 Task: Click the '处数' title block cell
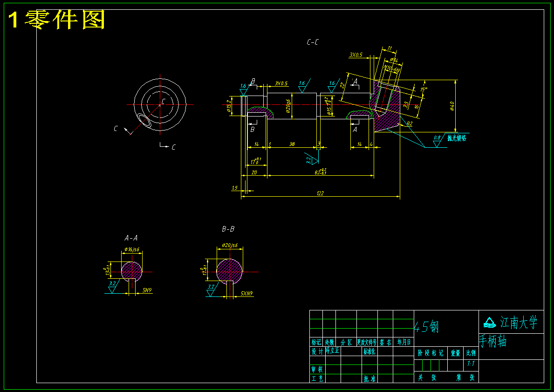tap(329, 342)
